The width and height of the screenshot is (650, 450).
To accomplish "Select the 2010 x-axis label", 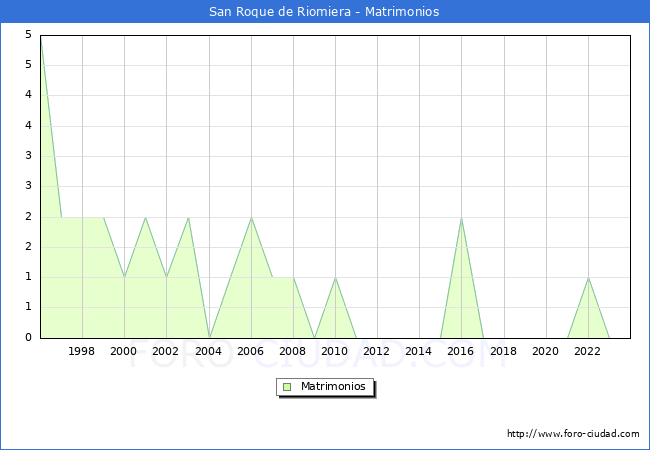I will click(x=335, y=351).
